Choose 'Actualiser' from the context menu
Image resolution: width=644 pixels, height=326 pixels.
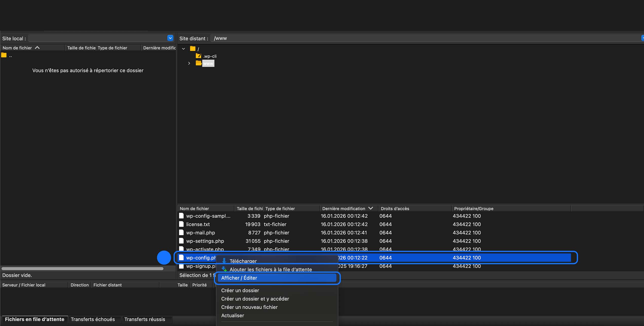pos(232,315)
